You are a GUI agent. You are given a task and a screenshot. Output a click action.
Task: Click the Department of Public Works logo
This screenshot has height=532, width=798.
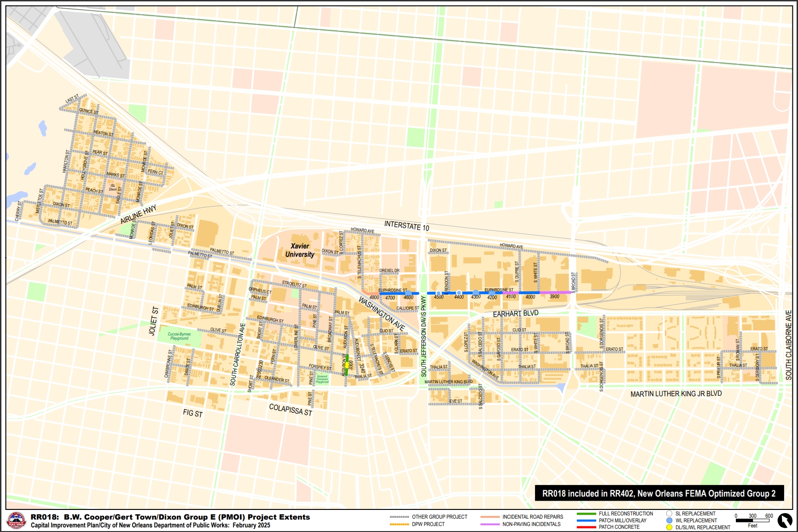17,521
